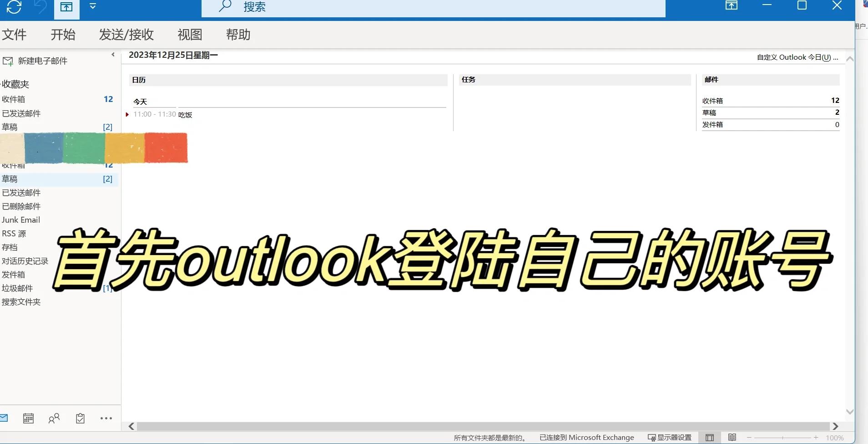Image resolution: width=868 pixels, height=444 pixels.
Task: Click the 任务 section header
Action: point(575,80)
